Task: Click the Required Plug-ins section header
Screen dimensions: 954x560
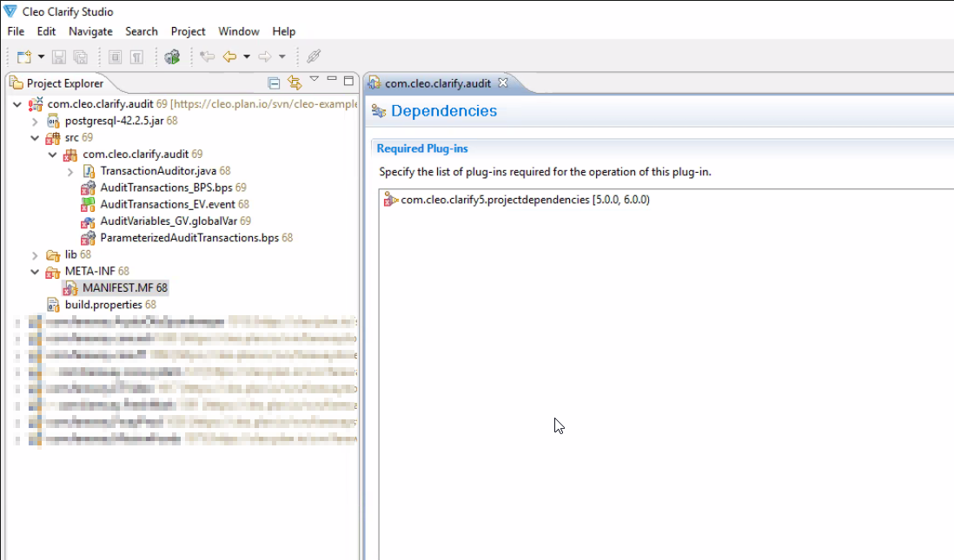Action: pos(422,148)
